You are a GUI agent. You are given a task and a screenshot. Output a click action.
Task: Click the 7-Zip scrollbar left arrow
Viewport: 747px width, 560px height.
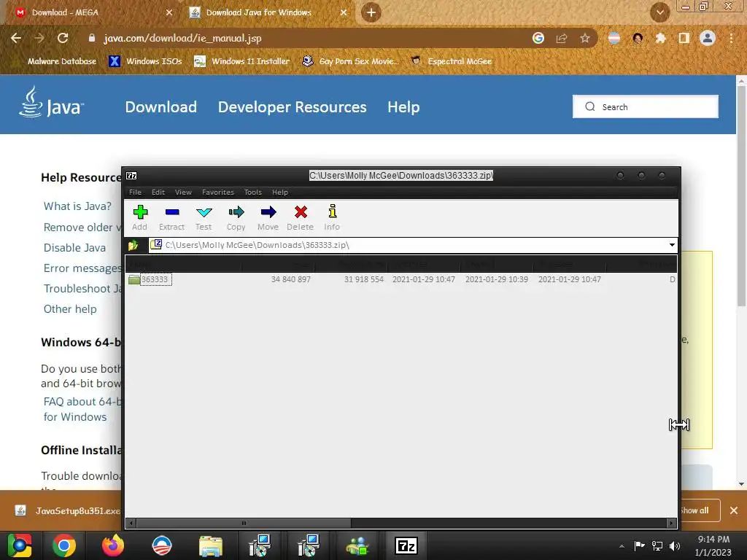(x=132, y=523)
